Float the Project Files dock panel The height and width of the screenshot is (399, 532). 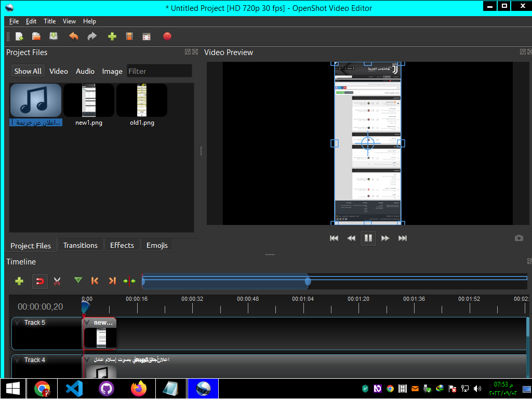(x=188, y=51)
